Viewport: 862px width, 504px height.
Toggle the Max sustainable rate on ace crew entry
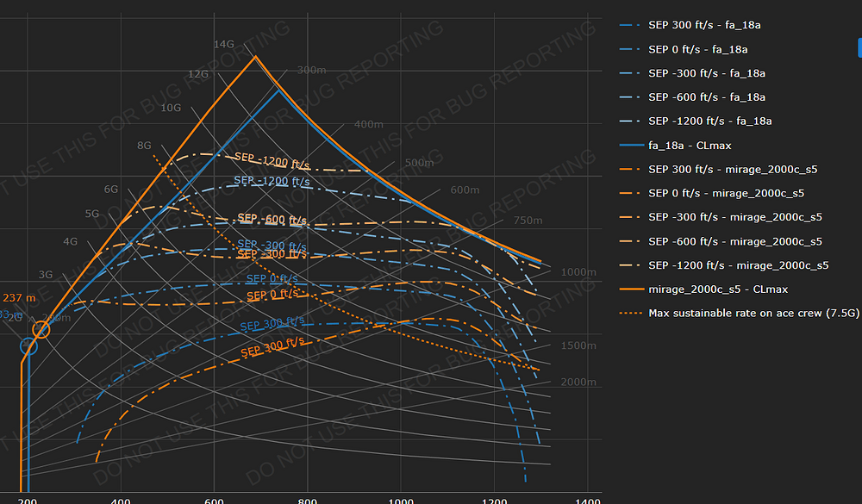(x=740, y=313)
